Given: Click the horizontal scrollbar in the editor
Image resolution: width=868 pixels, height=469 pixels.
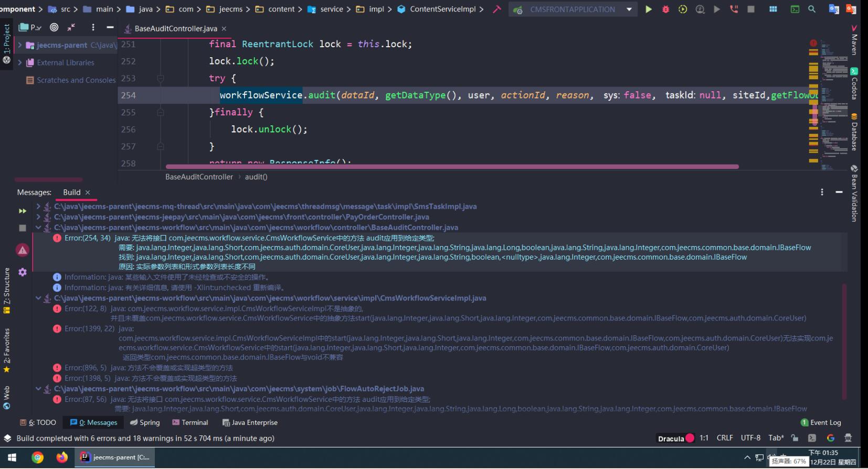Looking at the screenshot, I should [x=451, y=167].
